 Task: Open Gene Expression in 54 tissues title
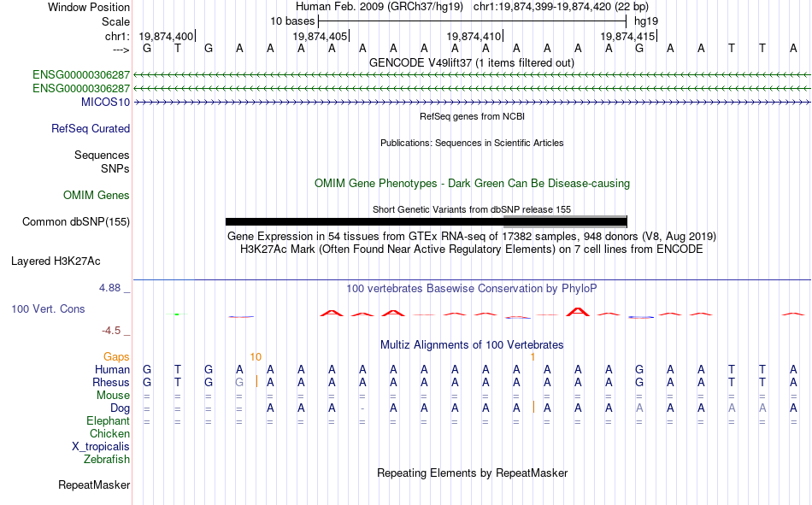click(472, 236)
